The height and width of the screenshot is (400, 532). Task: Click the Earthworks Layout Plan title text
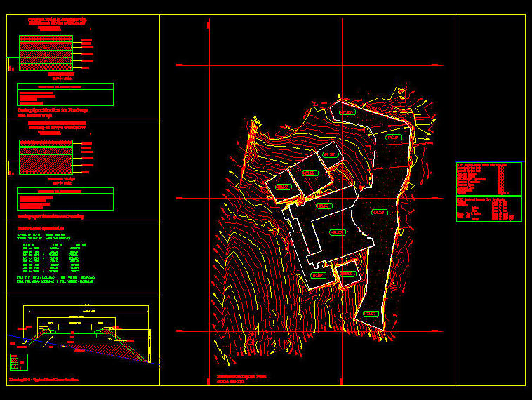point(241,377)
